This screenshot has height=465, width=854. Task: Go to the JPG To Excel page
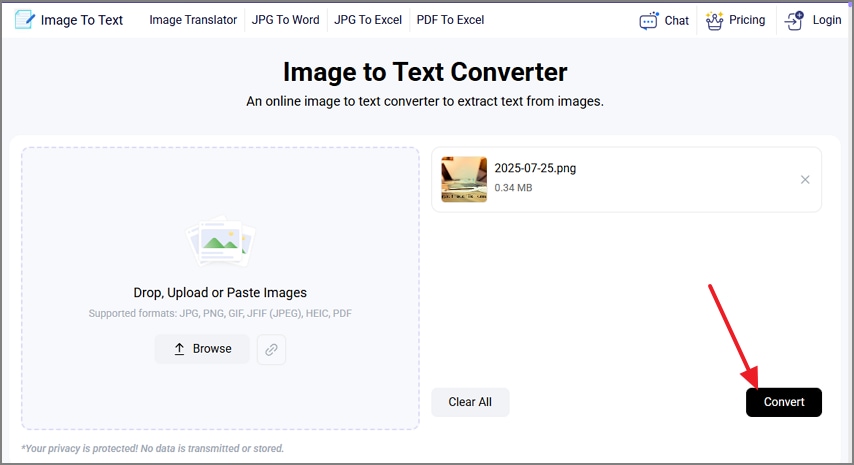click(368, 20)
